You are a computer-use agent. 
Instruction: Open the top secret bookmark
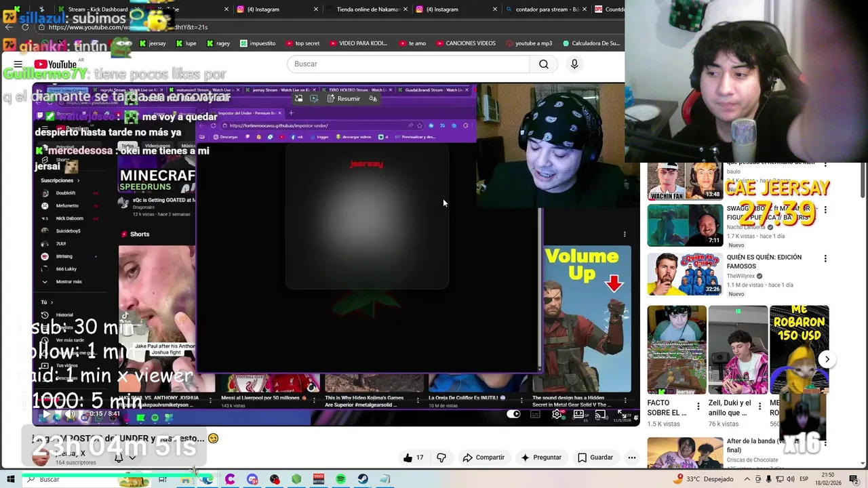pos(302,43)
